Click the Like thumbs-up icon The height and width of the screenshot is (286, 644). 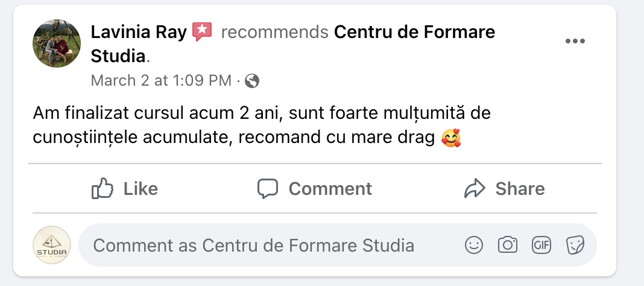[103, 189]
